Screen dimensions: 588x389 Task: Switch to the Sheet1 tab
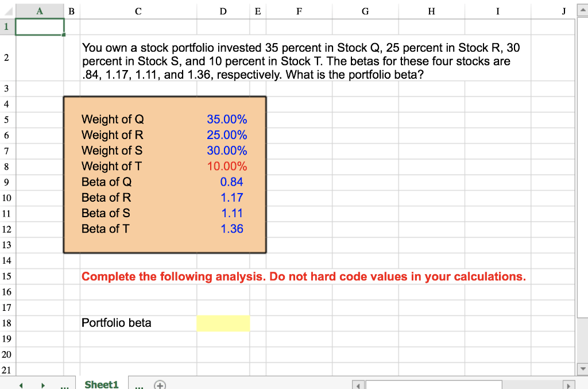pyautogui.click(x=101, y=384)
